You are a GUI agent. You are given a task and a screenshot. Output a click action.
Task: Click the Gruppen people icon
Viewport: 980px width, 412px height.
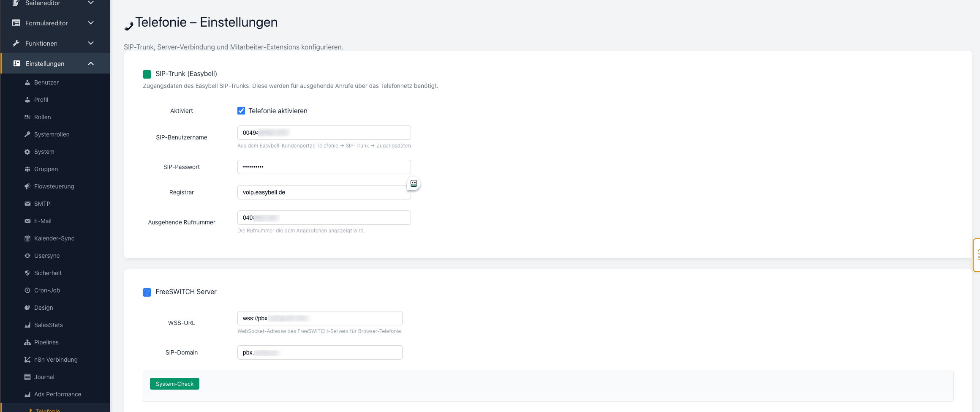click(27, 169)
